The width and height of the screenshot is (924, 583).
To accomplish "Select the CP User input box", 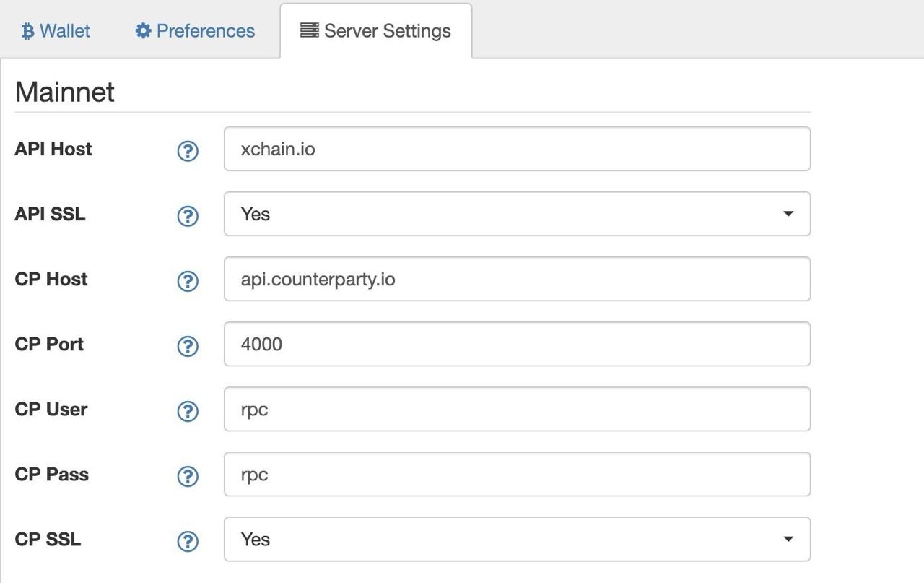I will 517,409.
